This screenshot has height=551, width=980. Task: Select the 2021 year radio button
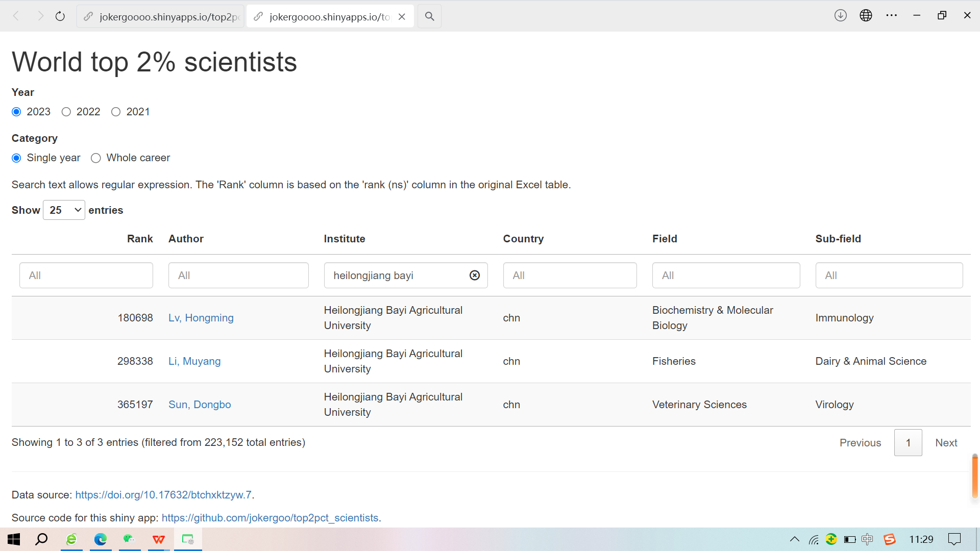click(x=116, y=112)
